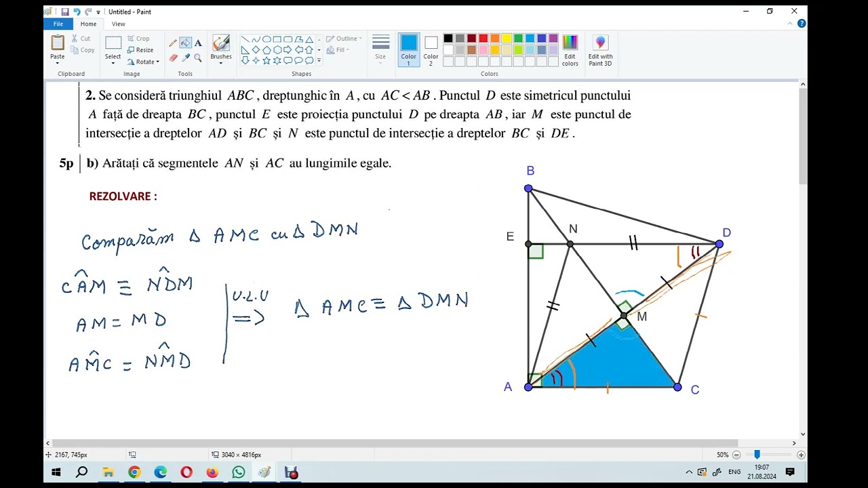Pick the Triangle shape
This screenshot has width=868, height=488.
[309, 39]
